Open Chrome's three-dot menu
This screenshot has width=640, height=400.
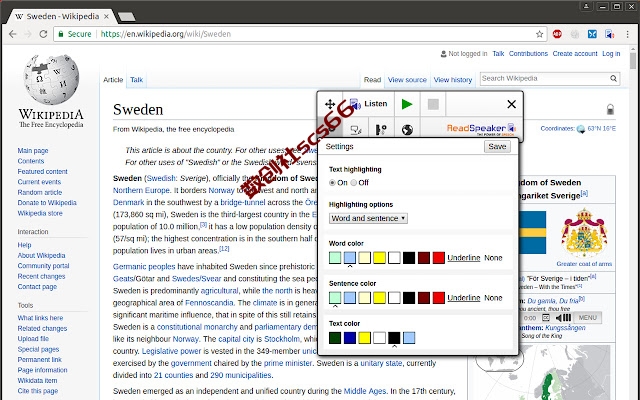click(627, 34)
